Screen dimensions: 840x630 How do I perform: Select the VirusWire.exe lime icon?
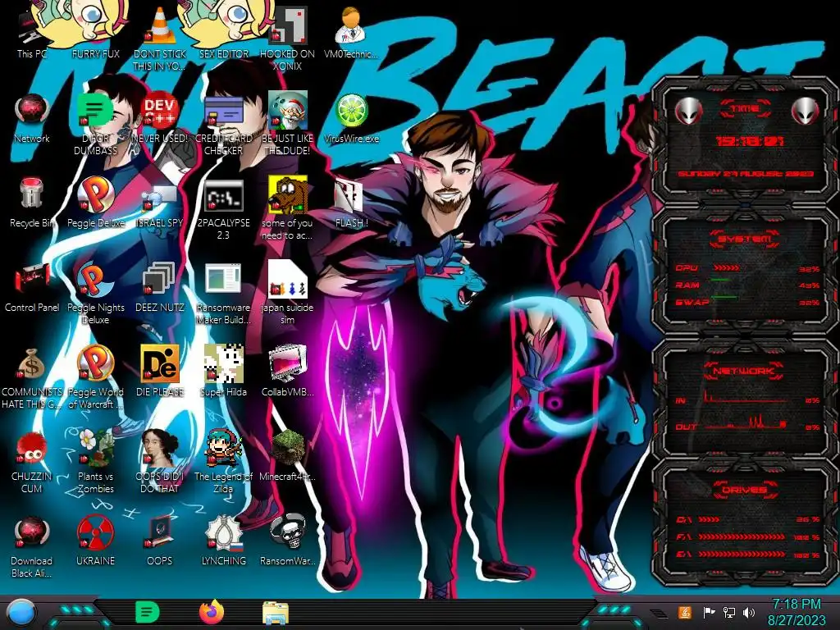pyautogui.click(x=351, y=118)
